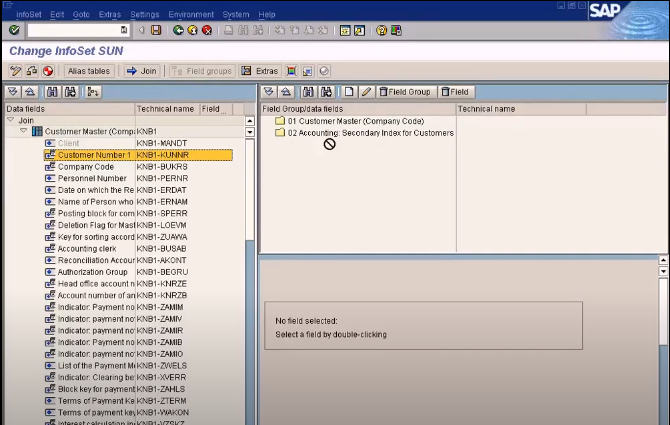
Task: Click the multicolor grid icon after Extras
Action: [291, 71]
